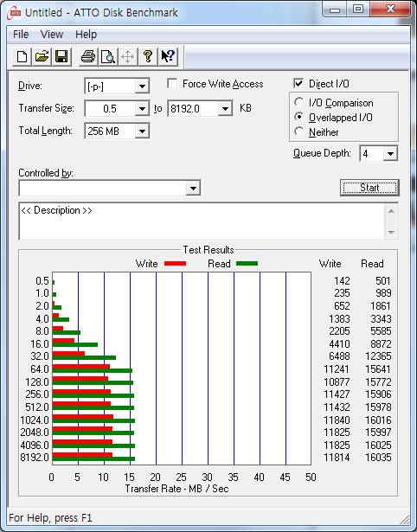Screen dimensions: 417x532
Task: Select the I/O Comparison radio option
Action: click(x=299, y=102)
